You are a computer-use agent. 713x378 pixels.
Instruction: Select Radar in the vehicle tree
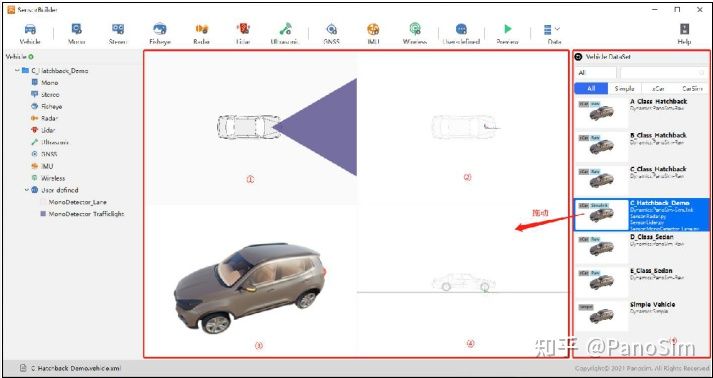[x=45, y=118]
